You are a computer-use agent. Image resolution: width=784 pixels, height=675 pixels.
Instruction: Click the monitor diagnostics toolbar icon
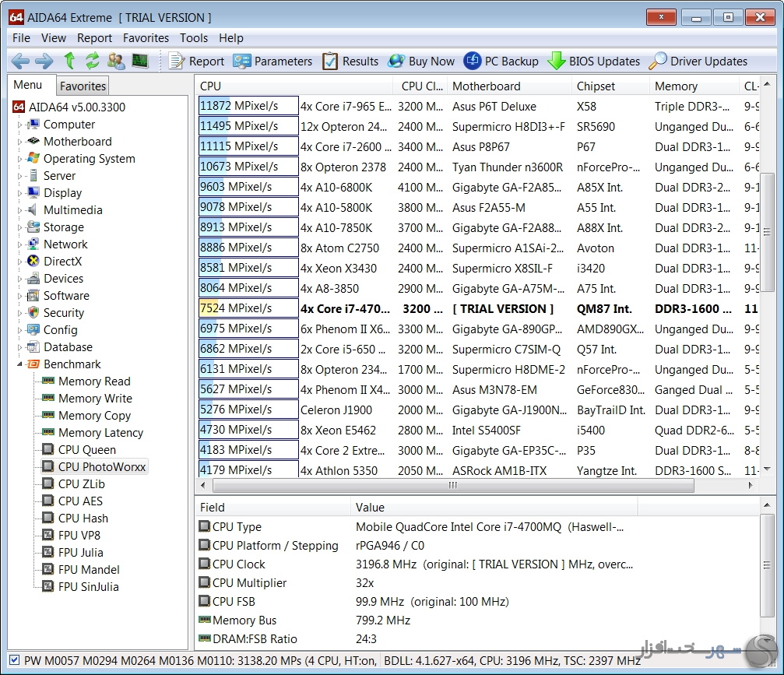pyautogui.click(x=140, y=61)
